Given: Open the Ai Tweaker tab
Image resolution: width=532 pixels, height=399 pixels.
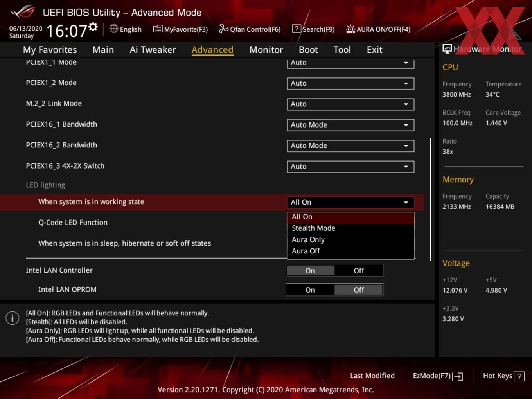Looking at the screenshot, I should click(x=153, y=50).
